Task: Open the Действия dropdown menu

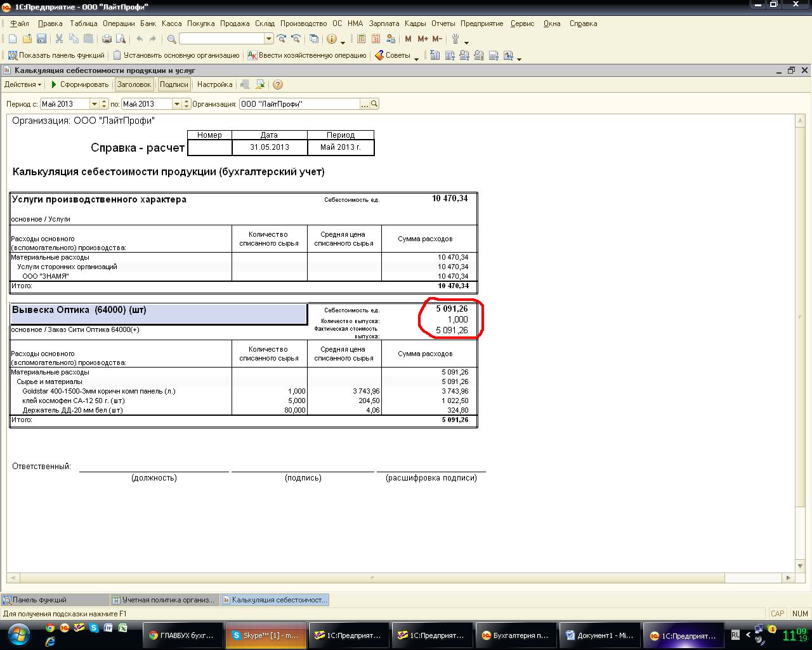Action: (x=23, y=84)
